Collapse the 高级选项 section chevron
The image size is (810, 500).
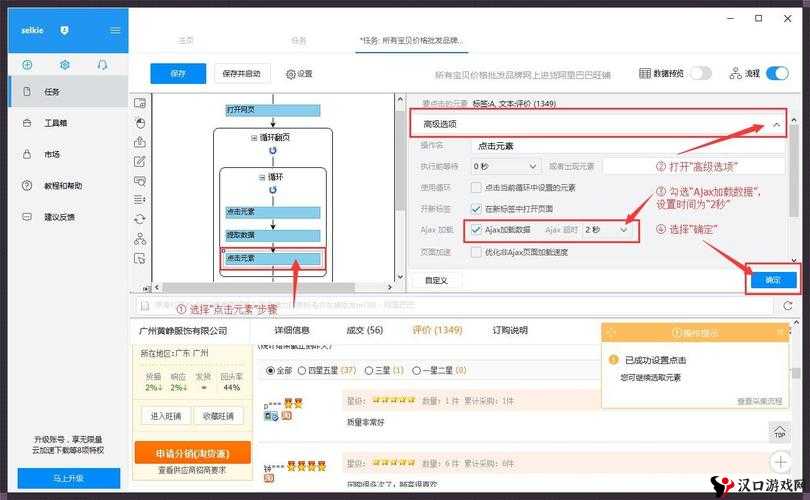[x=776, y=124]
